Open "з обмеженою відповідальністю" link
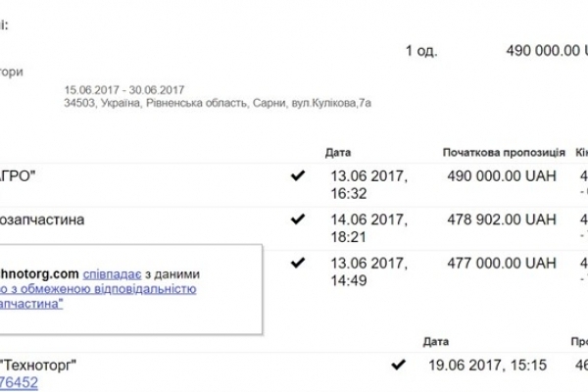Viewport: 588px width, 392px height. (x=106, y=289)
